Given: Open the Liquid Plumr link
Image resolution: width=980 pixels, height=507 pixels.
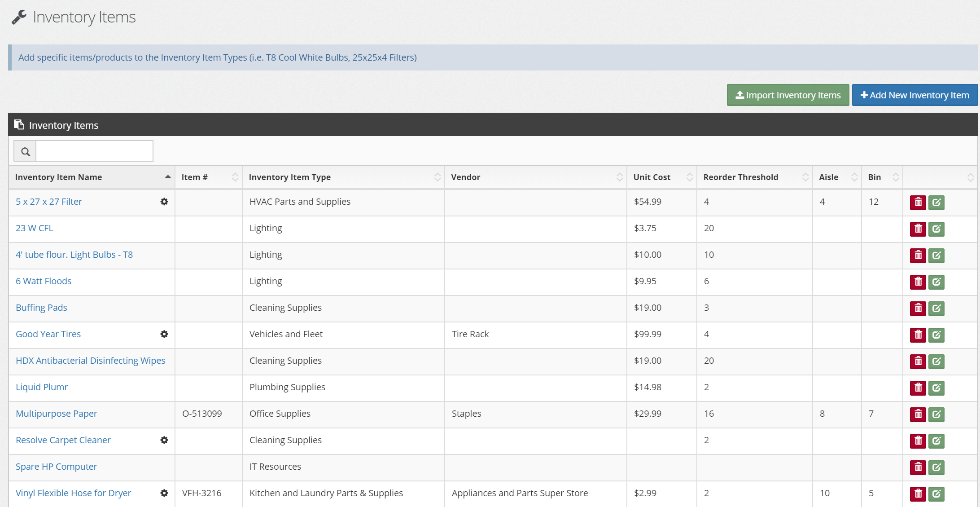Looking at the screenshot, I should (42, 387).
